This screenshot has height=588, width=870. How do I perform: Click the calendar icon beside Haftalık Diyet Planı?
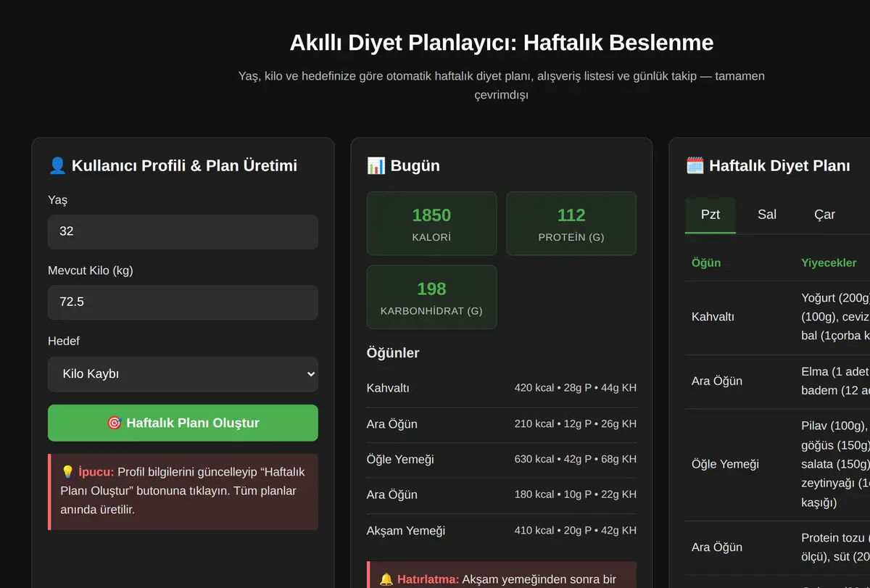[695, 165]
